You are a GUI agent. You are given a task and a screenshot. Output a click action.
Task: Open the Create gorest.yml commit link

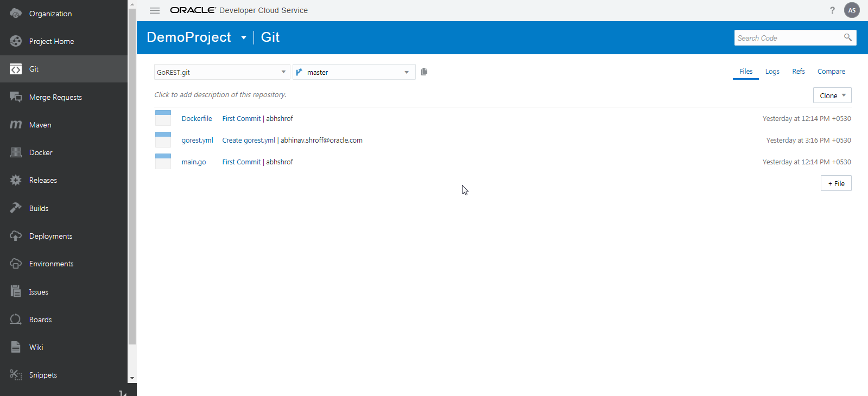click(249, 140)
